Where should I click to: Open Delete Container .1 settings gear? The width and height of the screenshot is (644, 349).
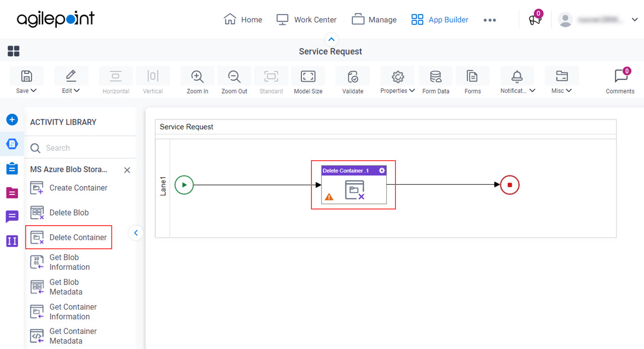pos(382,171)
